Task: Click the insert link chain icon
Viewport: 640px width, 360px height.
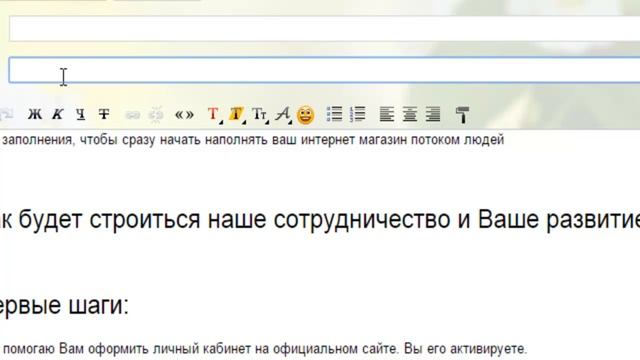Action: pos(132,115)
